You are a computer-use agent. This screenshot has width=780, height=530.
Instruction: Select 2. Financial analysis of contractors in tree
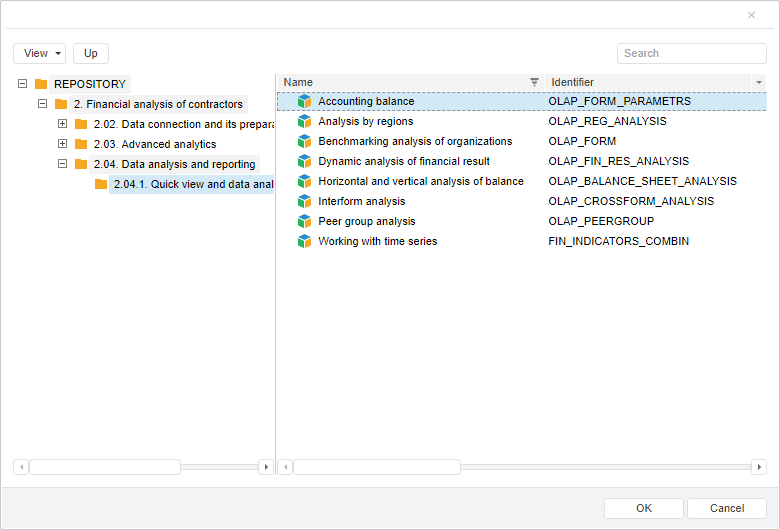pos(158,104)
